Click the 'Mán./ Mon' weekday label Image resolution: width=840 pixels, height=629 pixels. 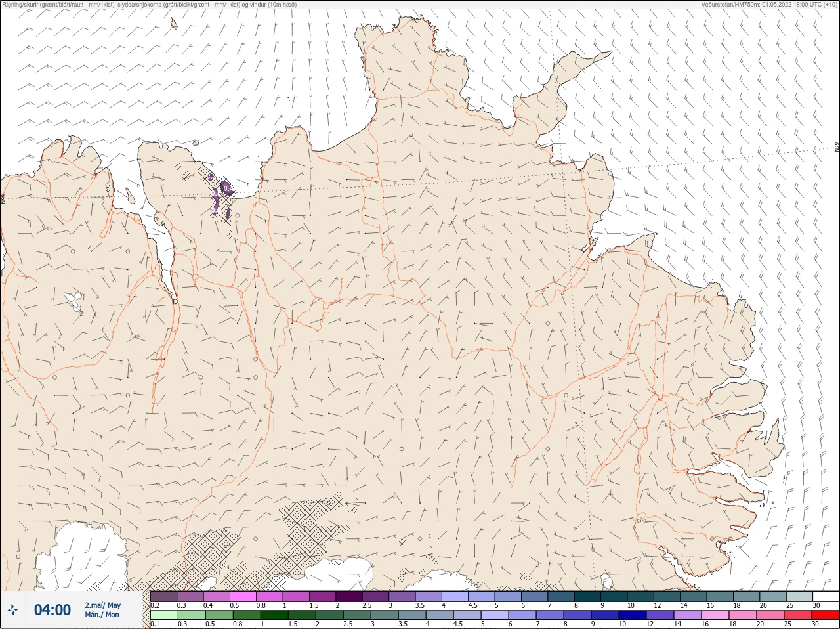click(102, 615)
